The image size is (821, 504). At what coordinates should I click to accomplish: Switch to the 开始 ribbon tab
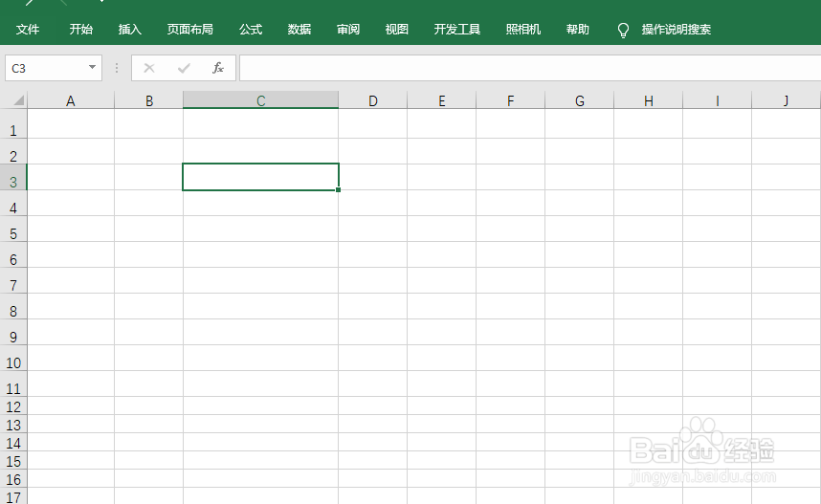click(80, 30)
